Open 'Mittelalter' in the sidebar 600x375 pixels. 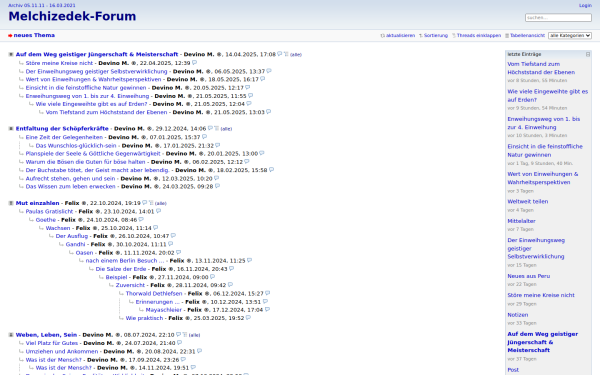tap(521, 221)
